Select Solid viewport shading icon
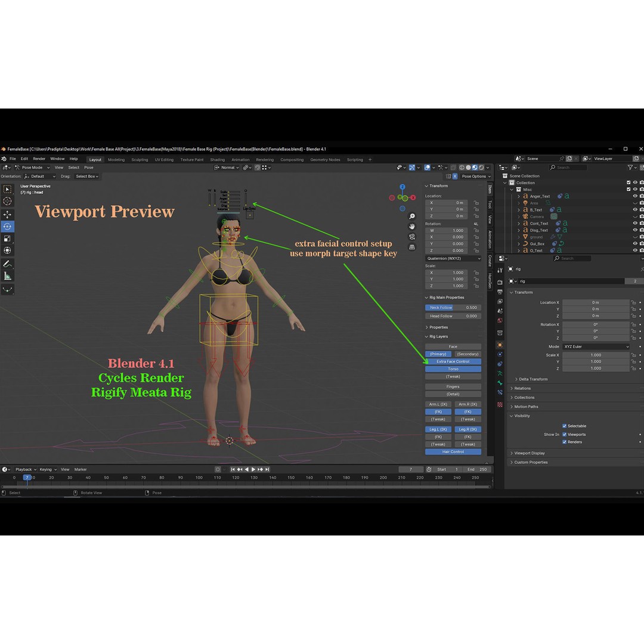This screenshot has width=644, height=644. tap(468, 168)
